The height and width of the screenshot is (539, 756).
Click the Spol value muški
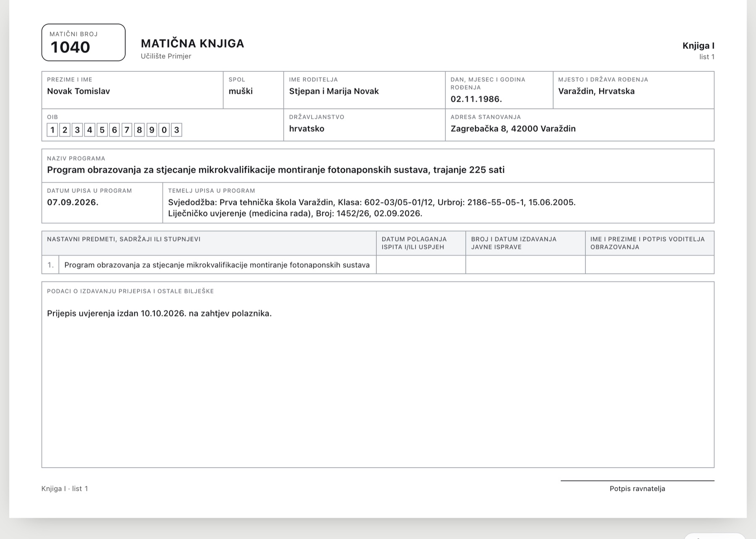pyautogui.click(x=241, y=91)
